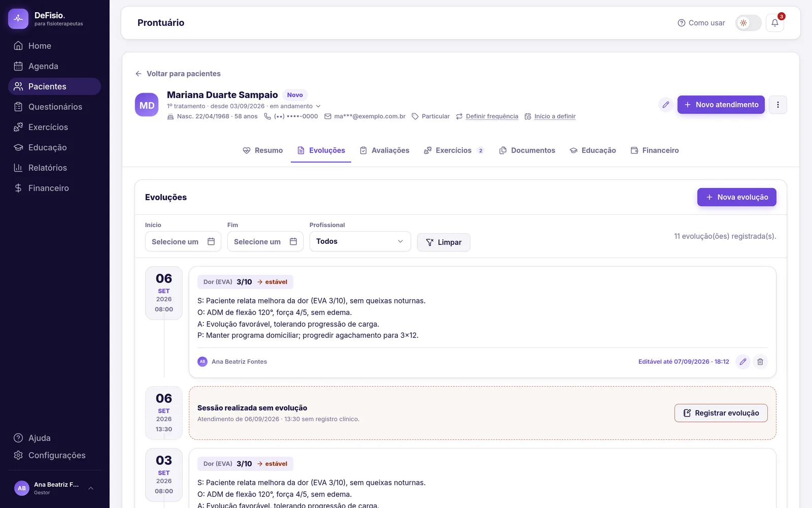Click the 03 SET 2026 08:00 date marker
Viewport: 812px width, 508px height.
(164, 475)
